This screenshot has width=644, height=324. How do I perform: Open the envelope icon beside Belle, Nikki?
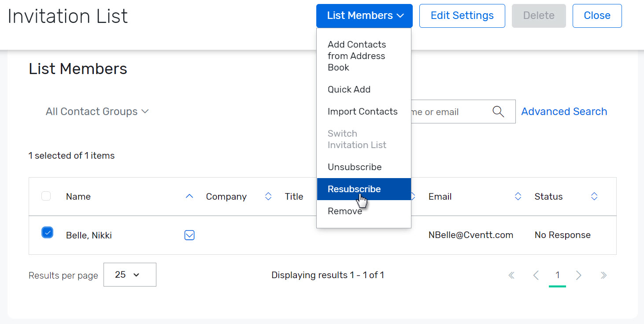coord(189,235)
